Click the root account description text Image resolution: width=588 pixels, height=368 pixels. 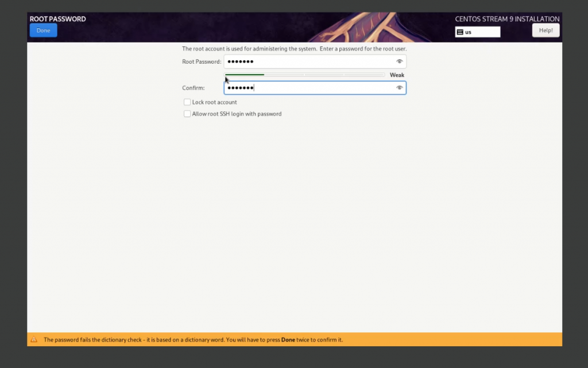point(295,49)
